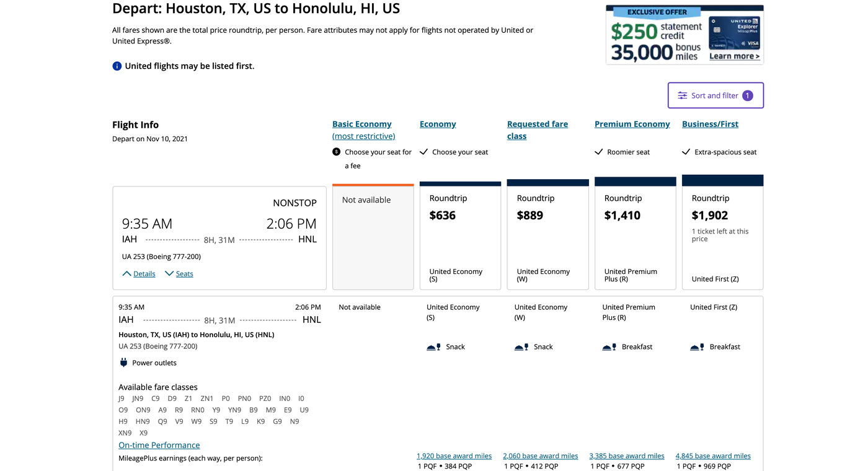Open the On-time Performance link
This screenshot has width=868, height=471.
click(x=159, y=445)
